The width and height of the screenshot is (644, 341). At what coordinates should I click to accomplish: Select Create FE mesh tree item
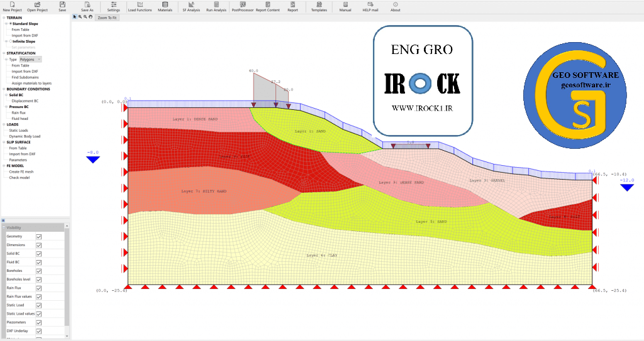22,171
